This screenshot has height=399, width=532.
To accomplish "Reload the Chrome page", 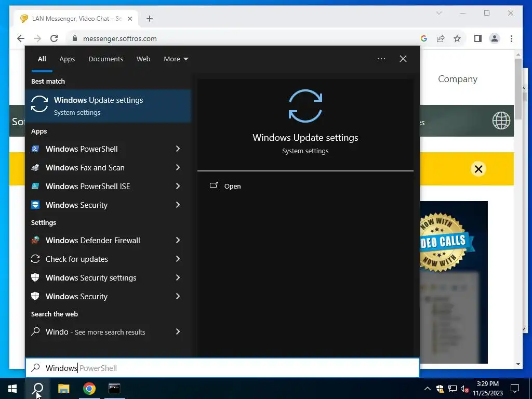I will click(x=54, y=38).
